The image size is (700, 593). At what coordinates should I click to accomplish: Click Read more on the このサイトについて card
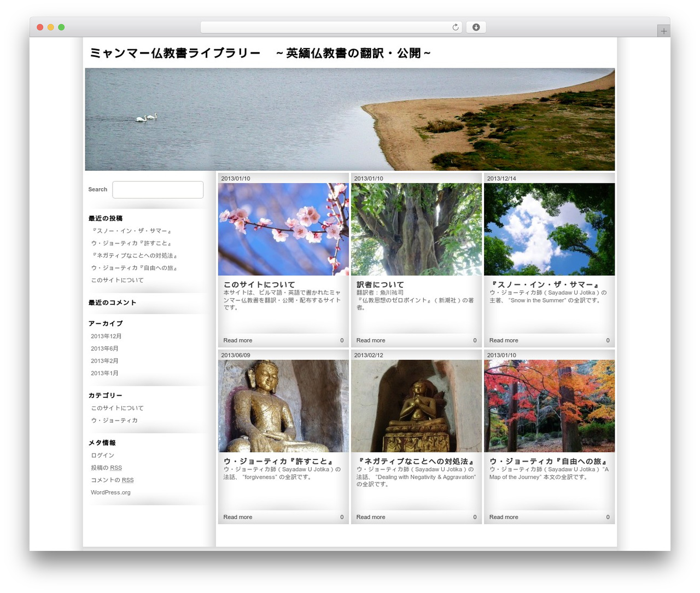pyautogui.click(x=237, y=340)
